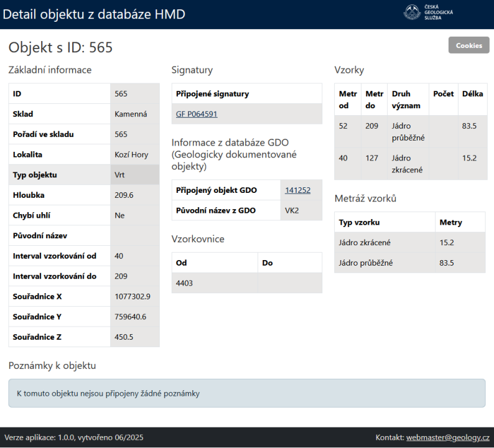Image resolution: width=494 pixels, height=448 pixels.
Task: Click the Vzorkovnice Od value 4403
Action: [x=185, y=283]
